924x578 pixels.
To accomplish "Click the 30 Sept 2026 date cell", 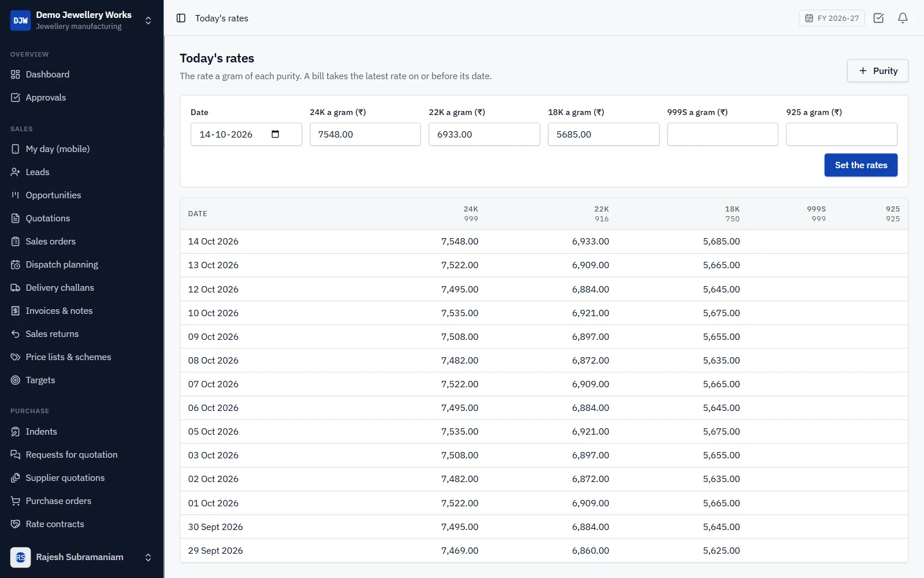I will click(x=215, y=527).
